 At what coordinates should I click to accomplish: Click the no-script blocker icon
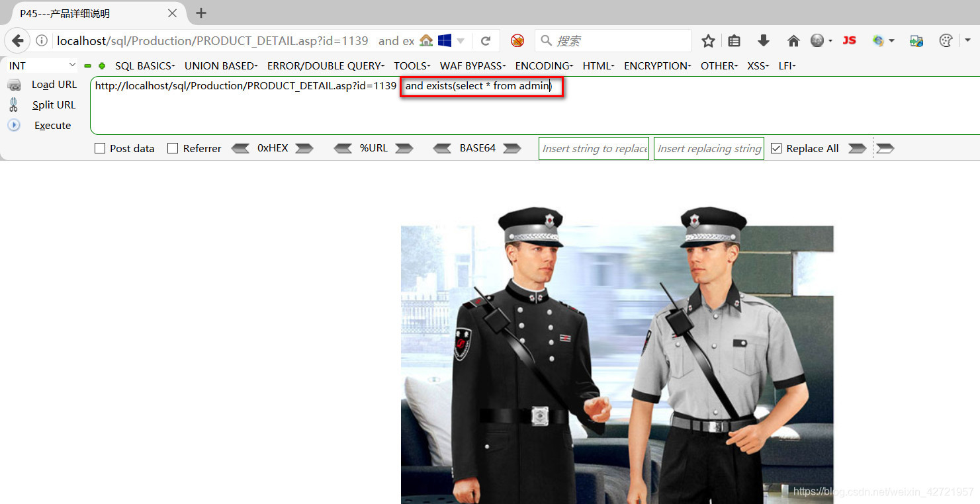pyautogui.click(x=517, y=41)
